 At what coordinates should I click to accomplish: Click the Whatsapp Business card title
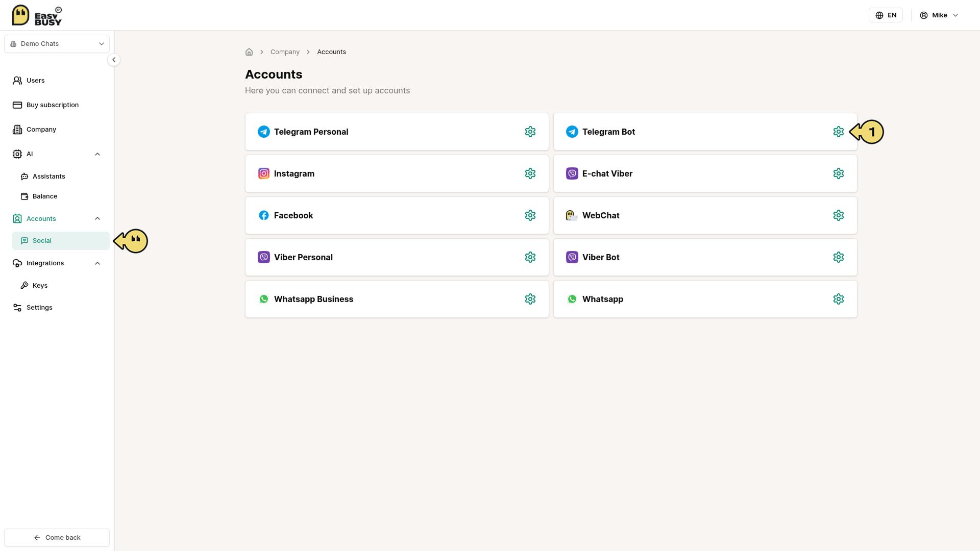[313, 299]
